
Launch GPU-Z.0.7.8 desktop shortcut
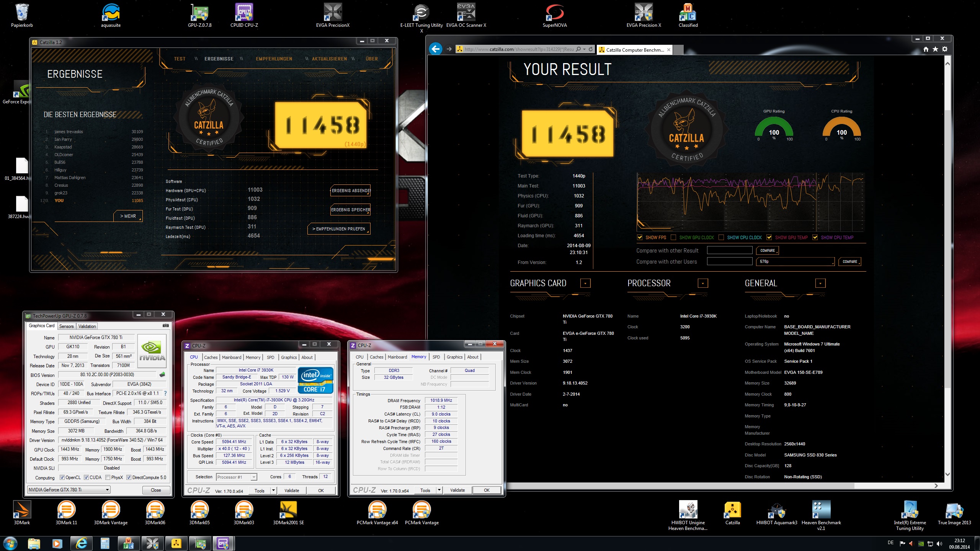[199, 15]
